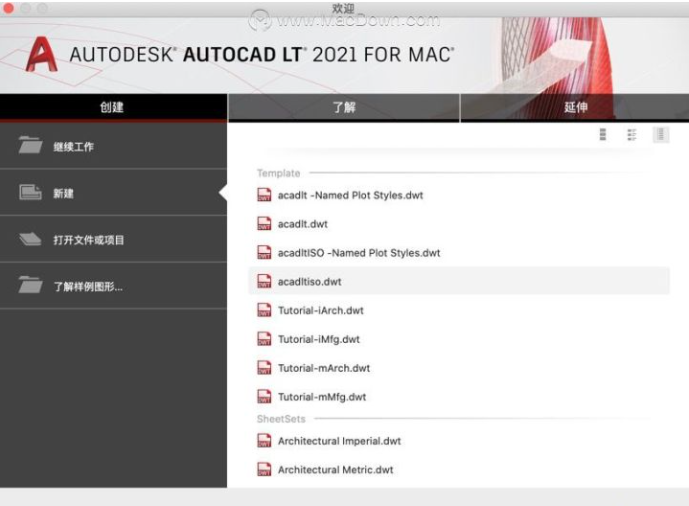689x506 pixels.
Task: Choose the acadltiso.dwt template
Action: point(459,281)
